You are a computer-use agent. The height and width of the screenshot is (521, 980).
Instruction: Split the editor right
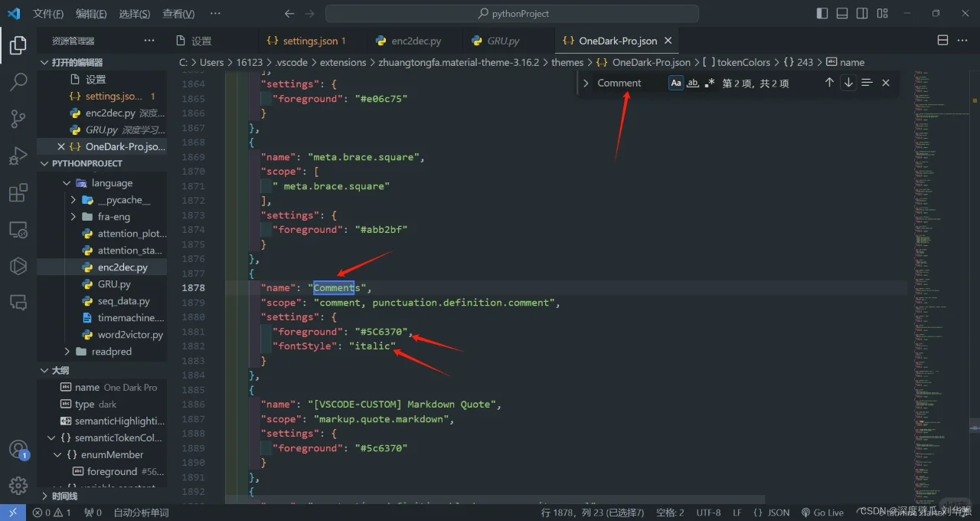pyautogui.click(x=942, y=41)
